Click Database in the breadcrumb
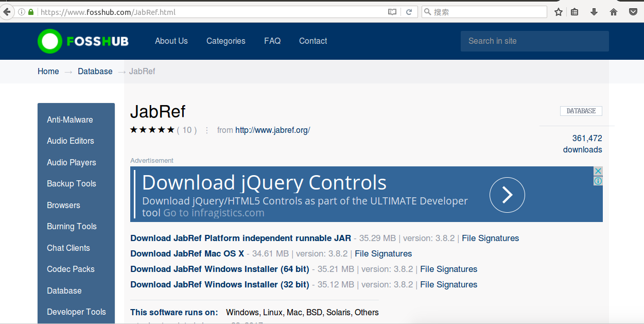Image resolution: width=644 pixels, height=324 pixels. pyautogui.click(x=95, y=72)
